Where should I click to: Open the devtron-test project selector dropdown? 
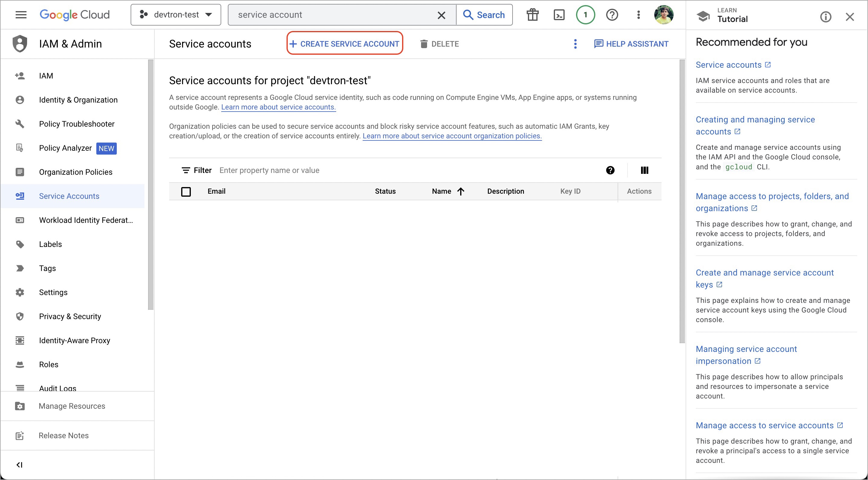[x=176, y=15]
